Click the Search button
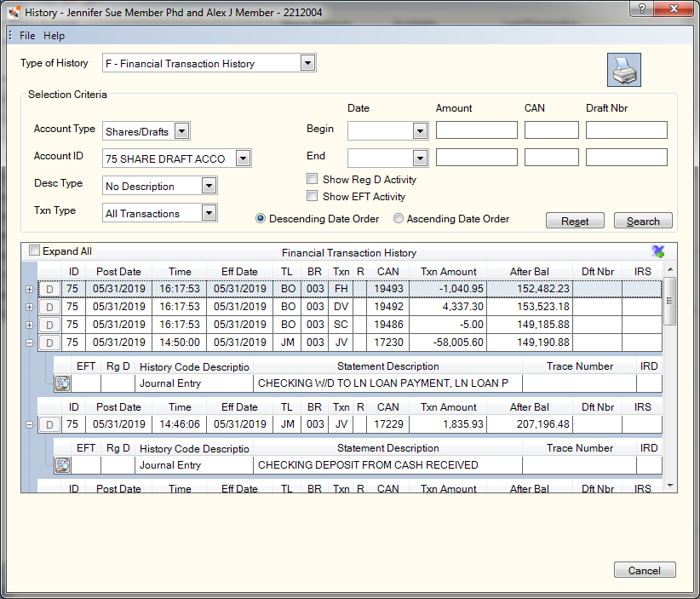 [643, 221]
